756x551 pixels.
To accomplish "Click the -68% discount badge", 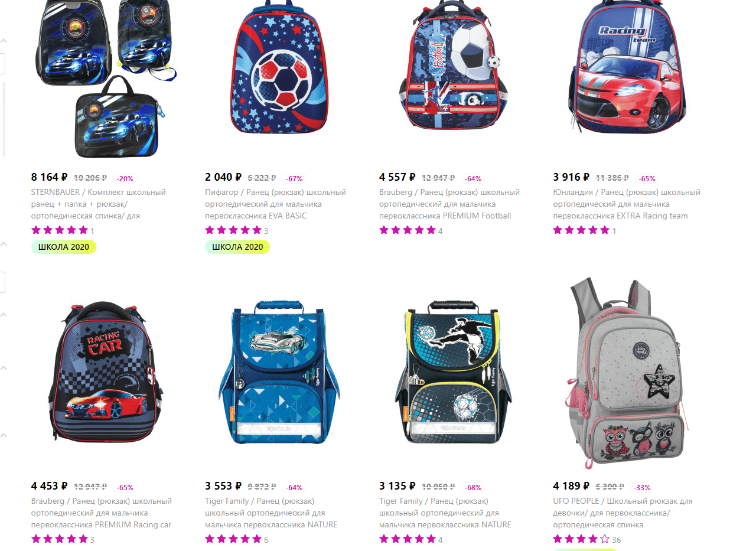I will 473,487.
